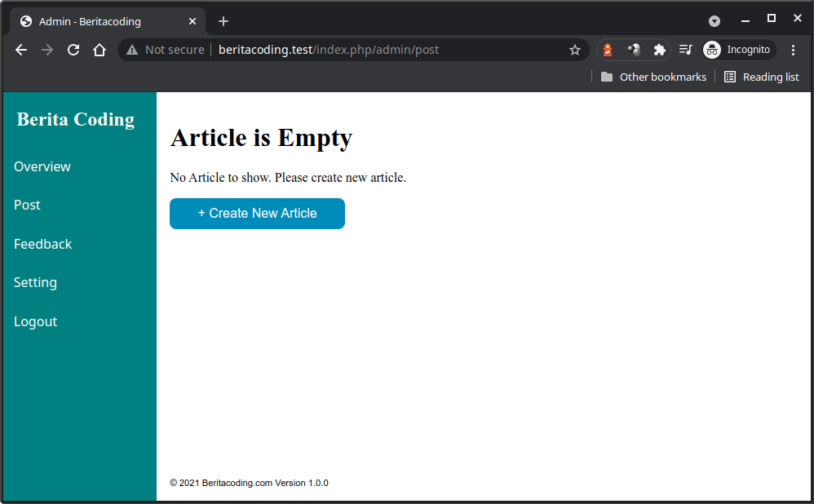814x504 pixels.
Task: Open the Other bookmarks folder
Action: click(653, 77)
